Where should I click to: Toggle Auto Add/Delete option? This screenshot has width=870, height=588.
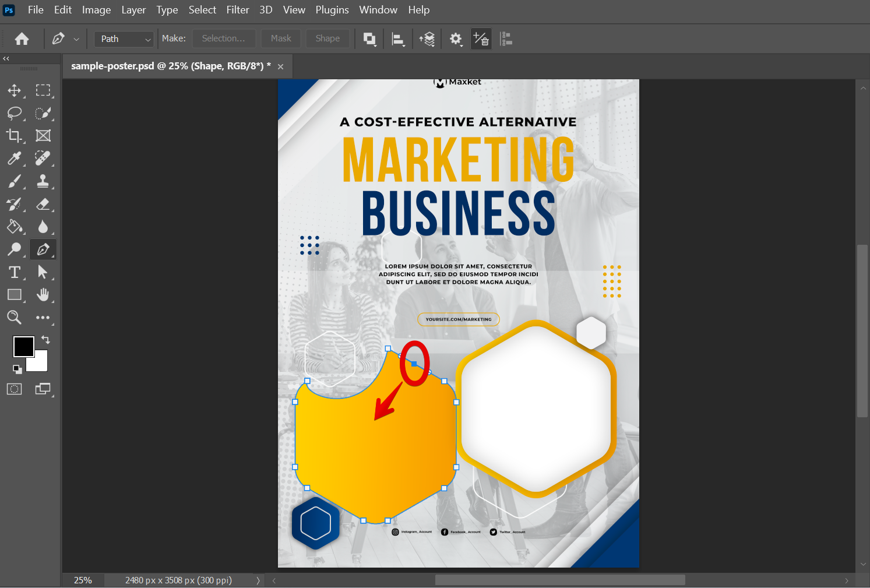click(481, 39)
